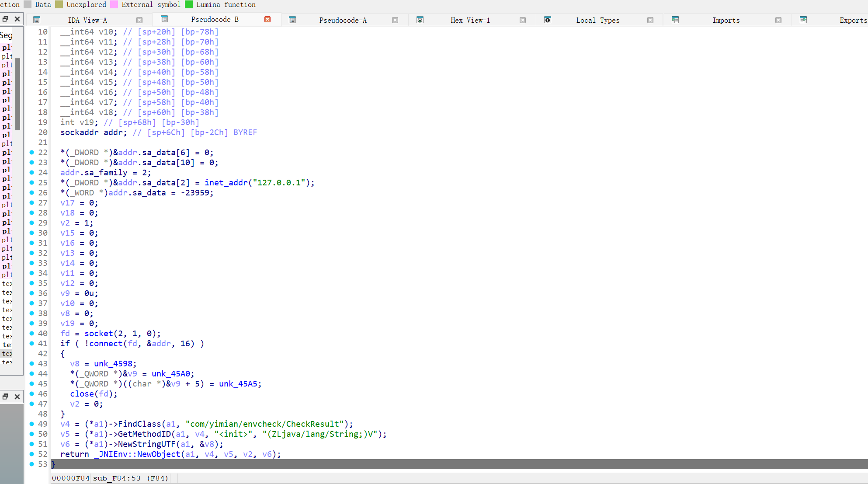Viewport: 868px width, 484px height.
Task: Close the Hex View-1 tab
Action: point(523,20)
